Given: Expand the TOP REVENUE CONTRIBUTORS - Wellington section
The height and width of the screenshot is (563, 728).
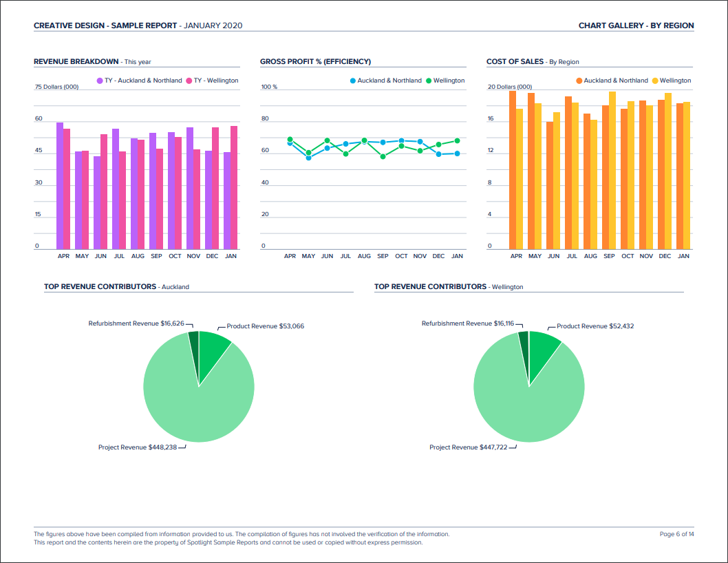Looking at the screenshot, I should (x=449, y=286).
